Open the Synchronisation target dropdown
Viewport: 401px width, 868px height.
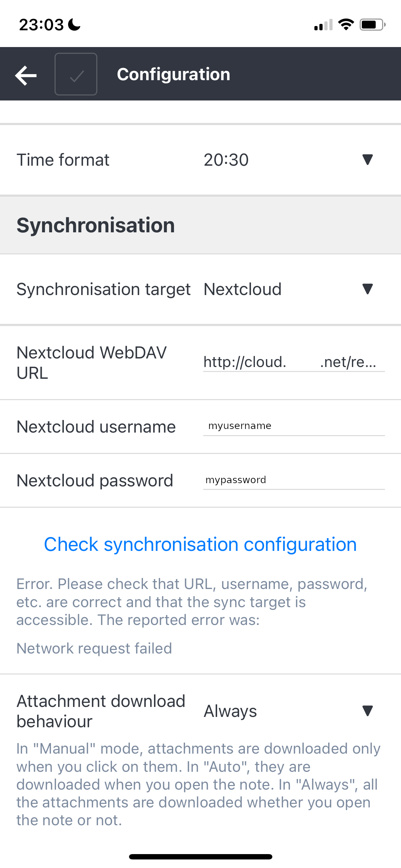pos(367,289)
